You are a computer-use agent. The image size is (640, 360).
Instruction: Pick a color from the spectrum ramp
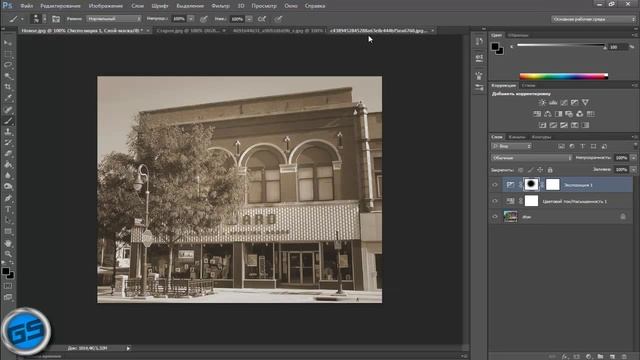click(564, 76)
